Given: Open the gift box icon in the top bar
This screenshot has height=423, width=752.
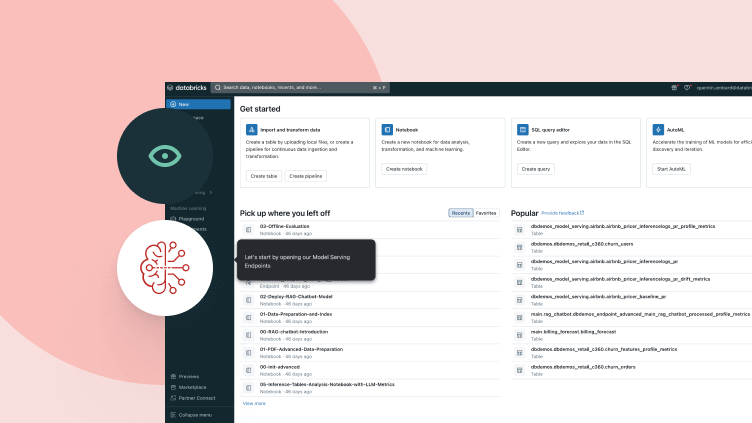Looking at the screenshot, I should tap(674, 88).
